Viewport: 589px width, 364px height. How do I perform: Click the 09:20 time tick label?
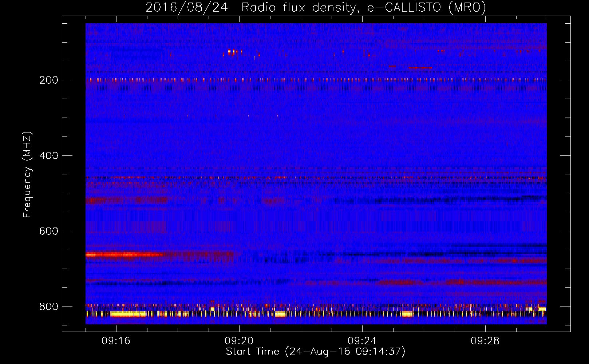coord(239,341)
